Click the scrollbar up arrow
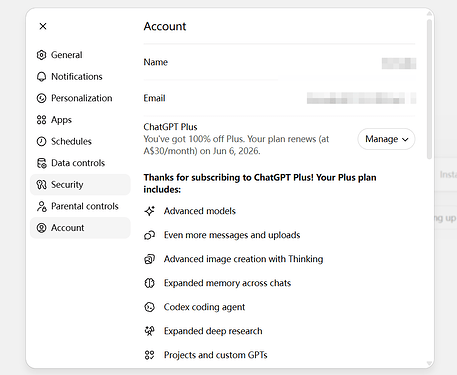 point(430,14)
